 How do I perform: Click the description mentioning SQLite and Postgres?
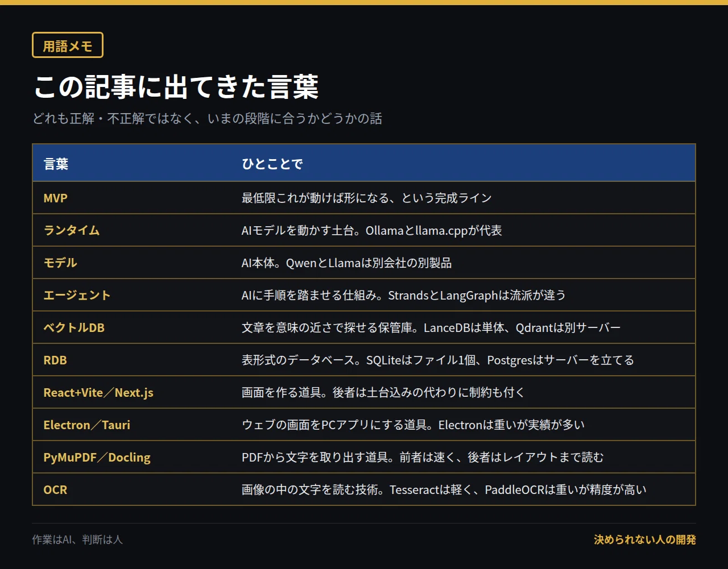point(438,360)
